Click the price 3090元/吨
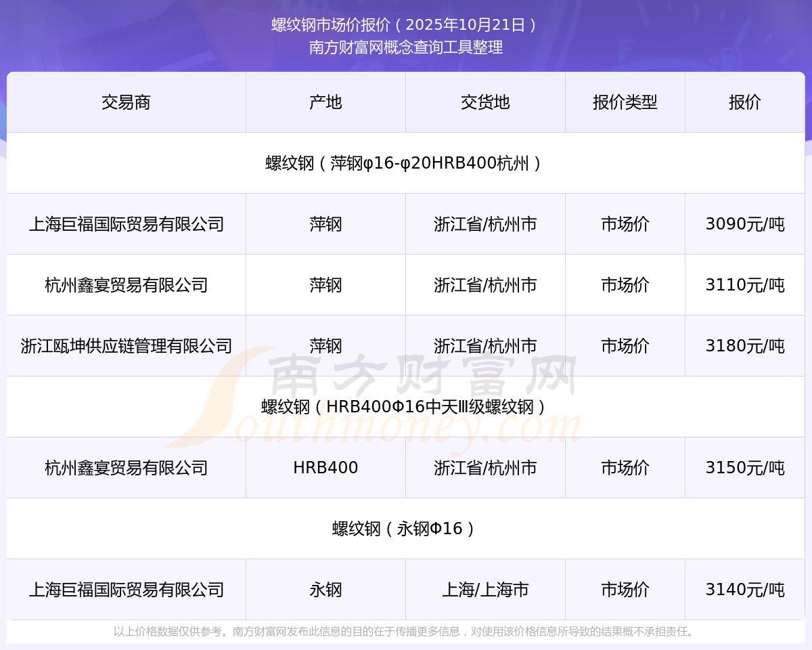The height and width of the screenshot is (650, 812). [745, 224]
